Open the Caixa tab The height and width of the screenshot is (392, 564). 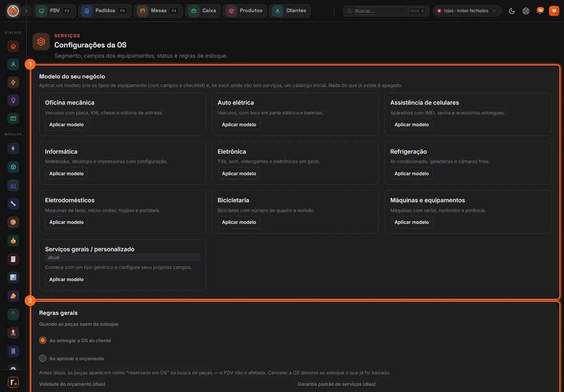pos(203,11)
